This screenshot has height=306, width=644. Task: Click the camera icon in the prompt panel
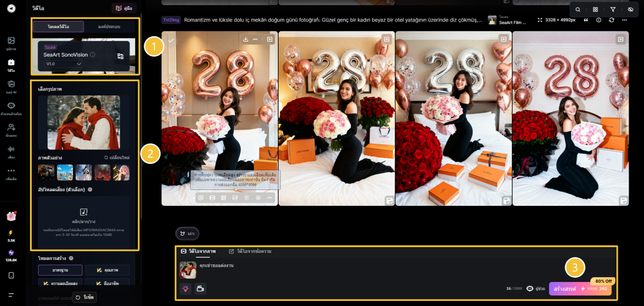[200, 288]
